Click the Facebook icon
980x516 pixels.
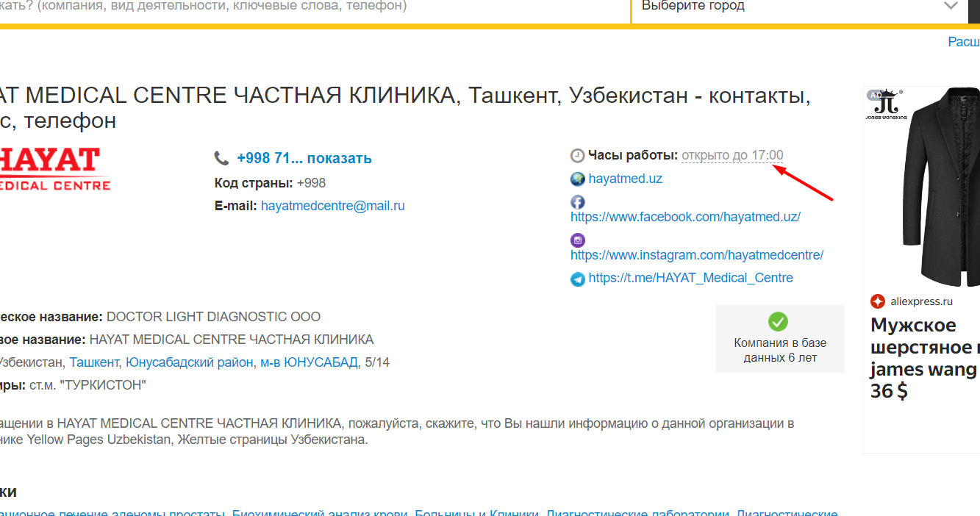click(x=578, y=202)
